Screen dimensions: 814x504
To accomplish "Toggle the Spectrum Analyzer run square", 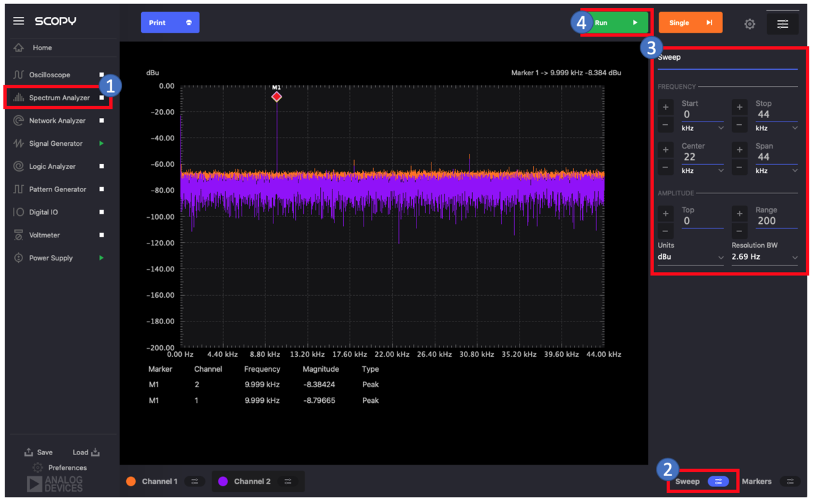I will point(102,98).
